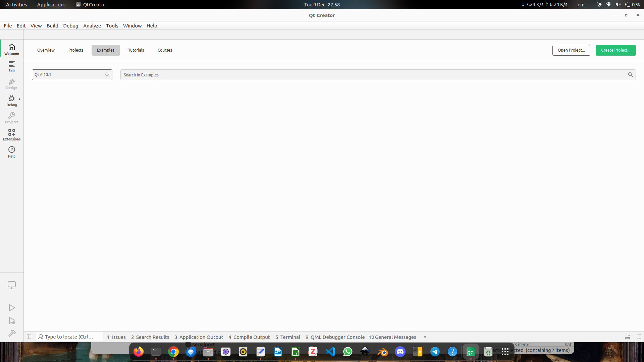Click the Search in Examples field

point(378,75)
